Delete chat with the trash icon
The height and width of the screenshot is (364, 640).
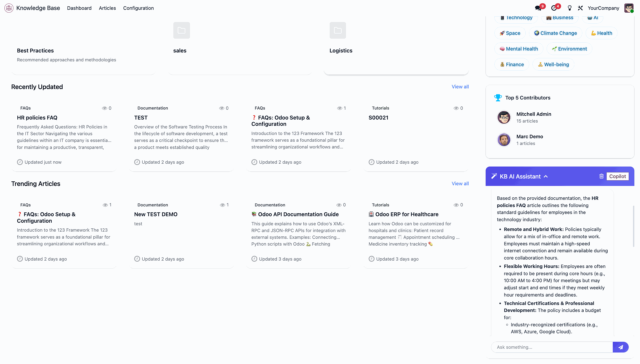tap(601, 176)
